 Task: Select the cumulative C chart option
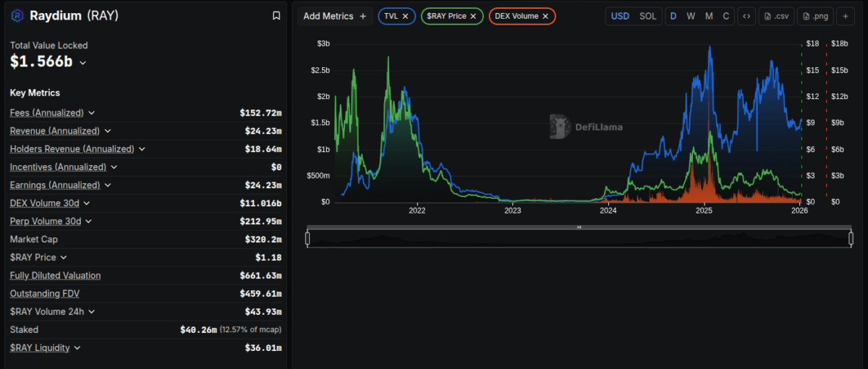tap(726, 16)
